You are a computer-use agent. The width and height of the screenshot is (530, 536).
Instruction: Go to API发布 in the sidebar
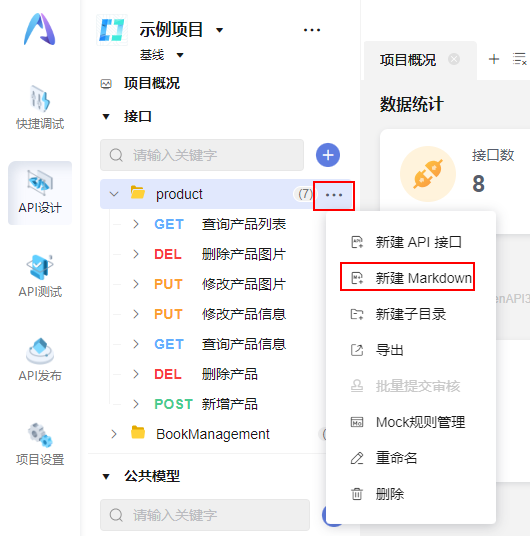(x=40, y=360)
